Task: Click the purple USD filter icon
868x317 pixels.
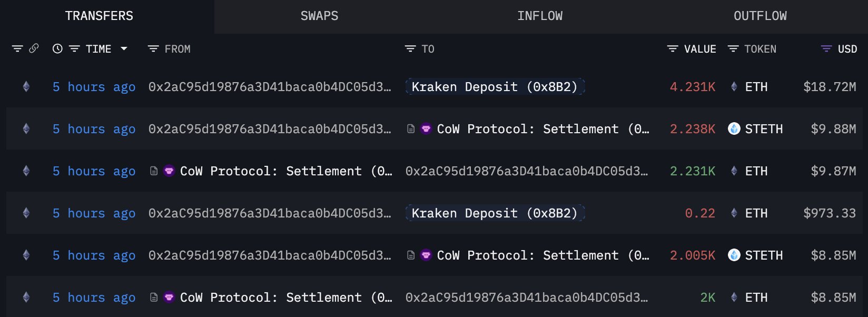Action: [x=826, y=49]
